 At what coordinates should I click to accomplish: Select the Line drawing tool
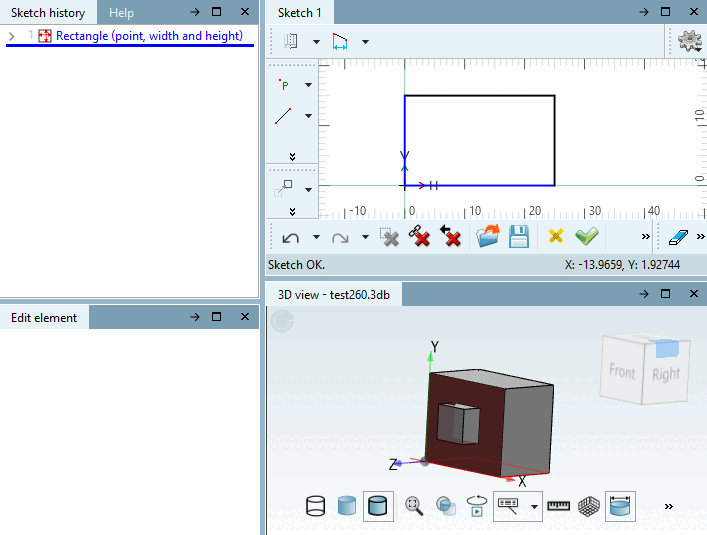[284, 116]
